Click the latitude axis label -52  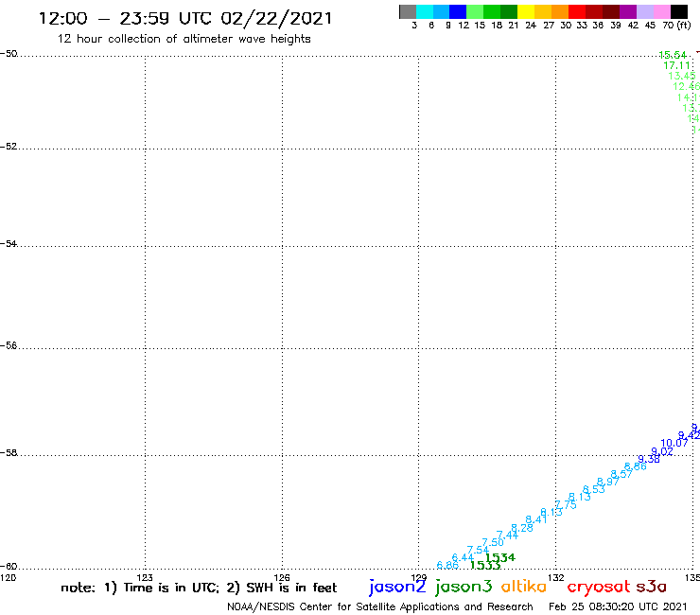pyautogui.click(x=9, y=147)
